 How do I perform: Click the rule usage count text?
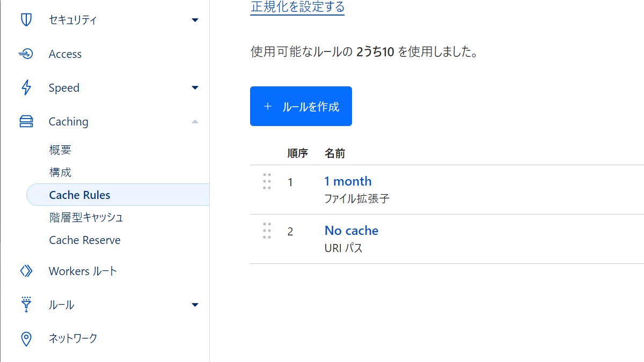pos(364,52)
